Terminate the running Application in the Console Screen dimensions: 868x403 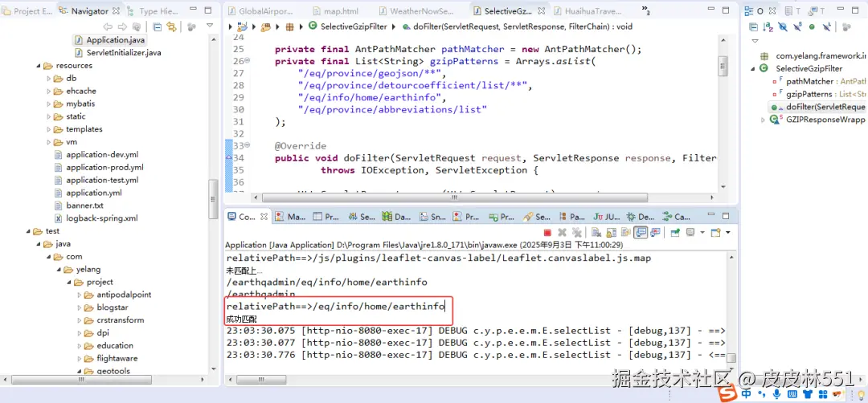(x=547, y=233)
